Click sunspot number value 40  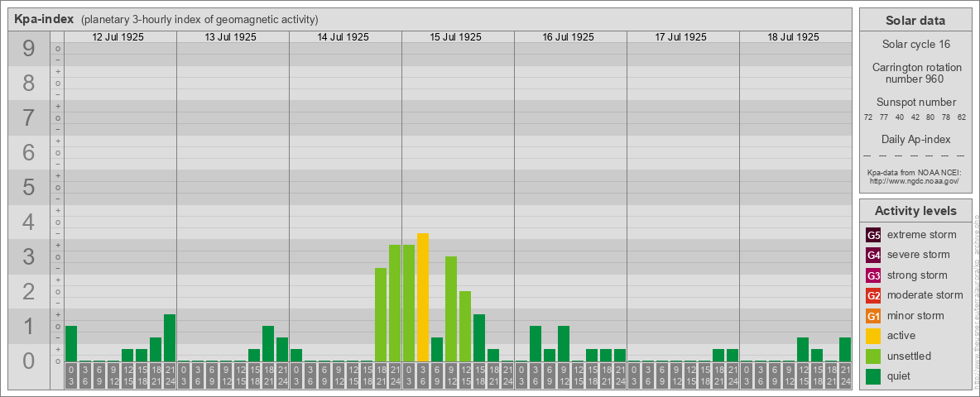900,117
